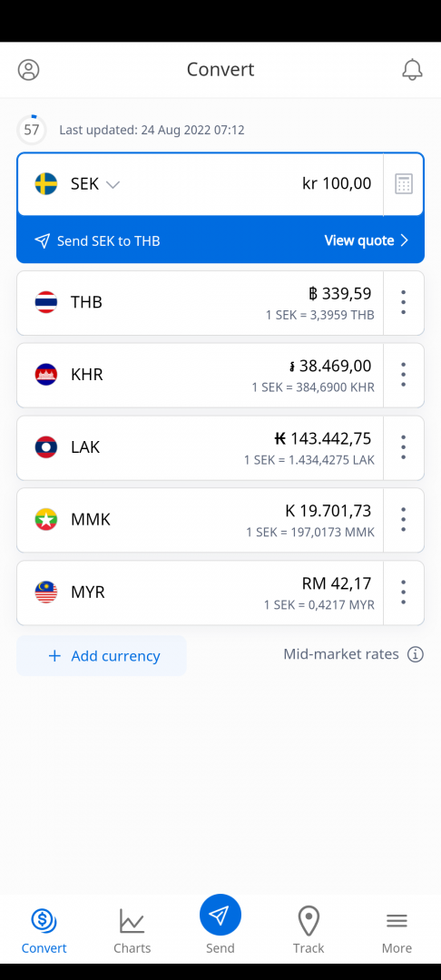
Task: Click View quote chevron link
Action: pos(367,240)
